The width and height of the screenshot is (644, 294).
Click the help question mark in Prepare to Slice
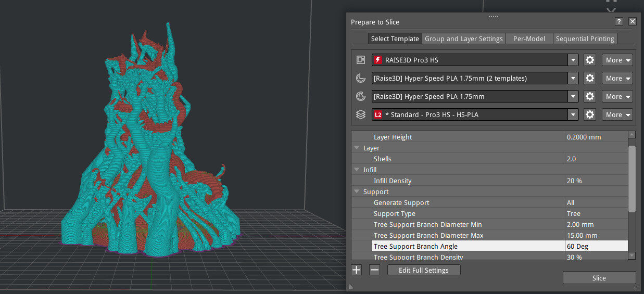coord(618,21)
